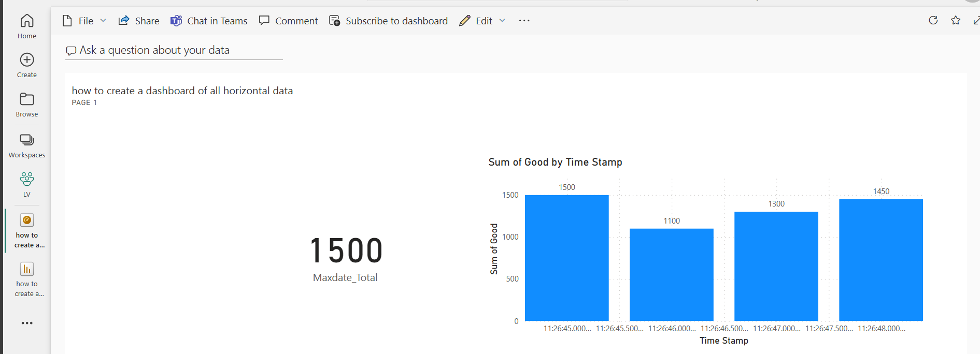Click the Share arrow icon

point(123,21)
